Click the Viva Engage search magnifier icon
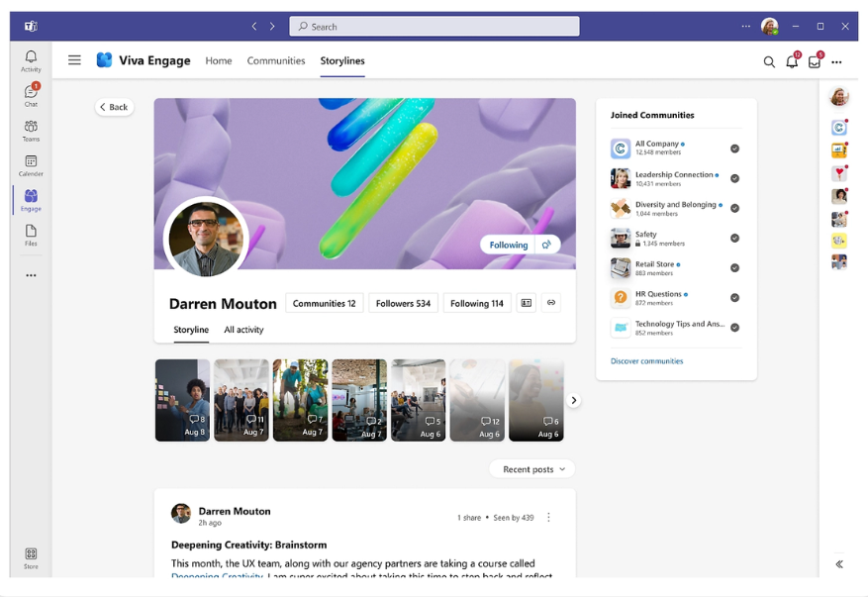 pyautogui.click(x=769, y=61)
